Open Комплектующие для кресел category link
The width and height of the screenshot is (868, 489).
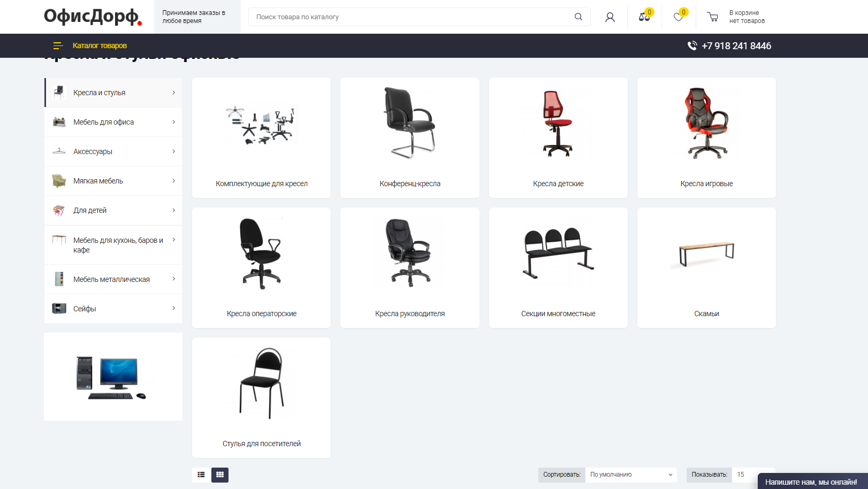[262, 184]
